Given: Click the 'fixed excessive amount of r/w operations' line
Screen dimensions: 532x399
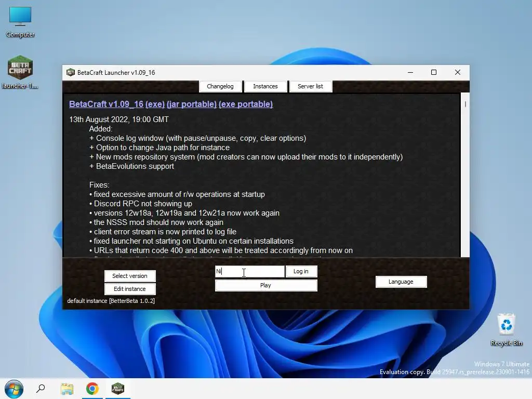Looking at the screenshot, I should [177, 194].
